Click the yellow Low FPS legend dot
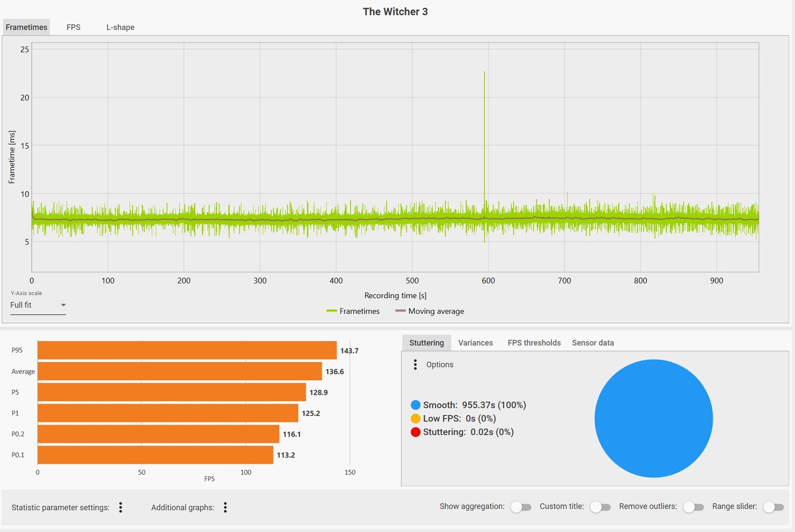 point(415,419)
